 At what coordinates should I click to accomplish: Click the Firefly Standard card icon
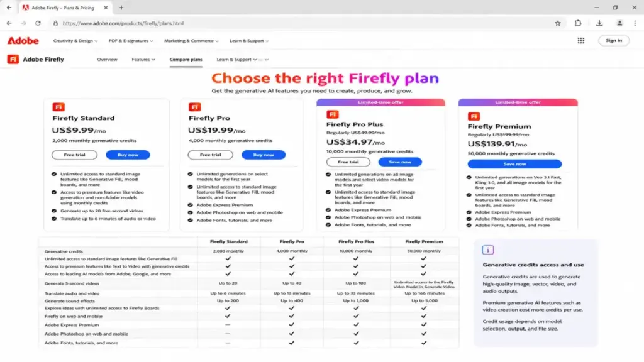[x=58, y=107]
